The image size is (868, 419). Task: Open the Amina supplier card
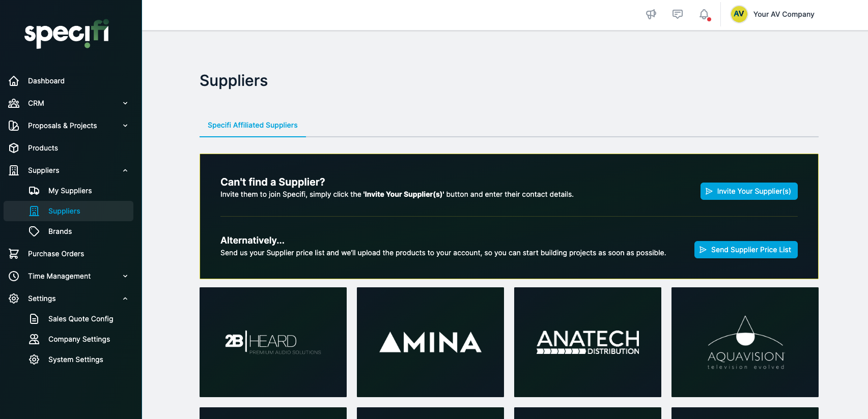(430, 342)
